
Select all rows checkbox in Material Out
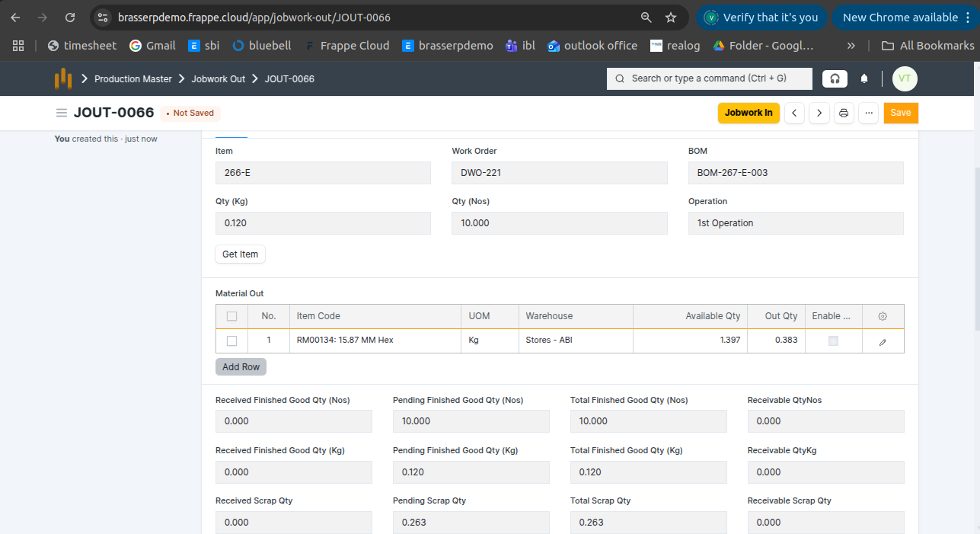pos(232,316)
